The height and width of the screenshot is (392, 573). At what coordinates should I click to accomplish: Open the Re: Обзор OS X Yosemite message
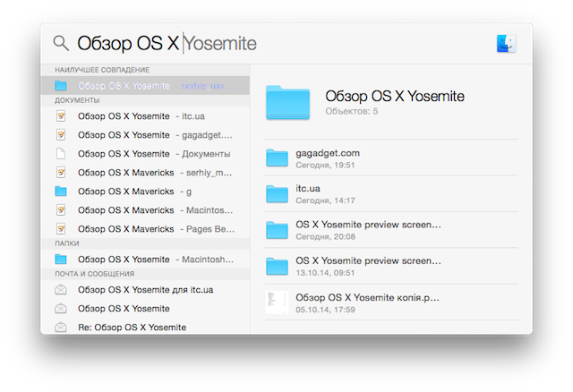pyautogui.click(x=145, y=327)
